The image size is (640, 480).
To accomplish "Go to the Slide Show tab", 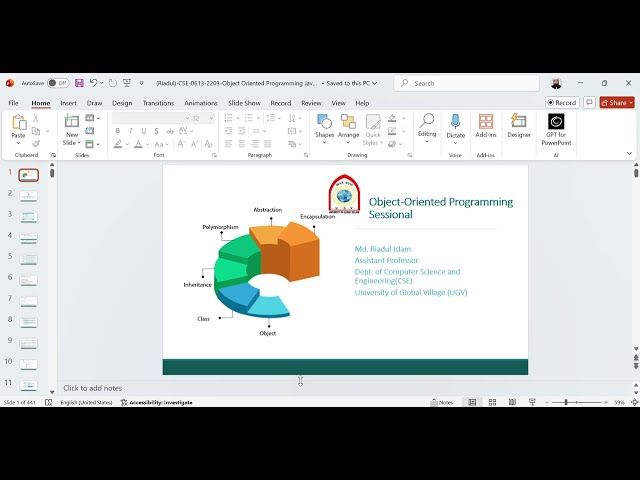I will click(244, 103).
